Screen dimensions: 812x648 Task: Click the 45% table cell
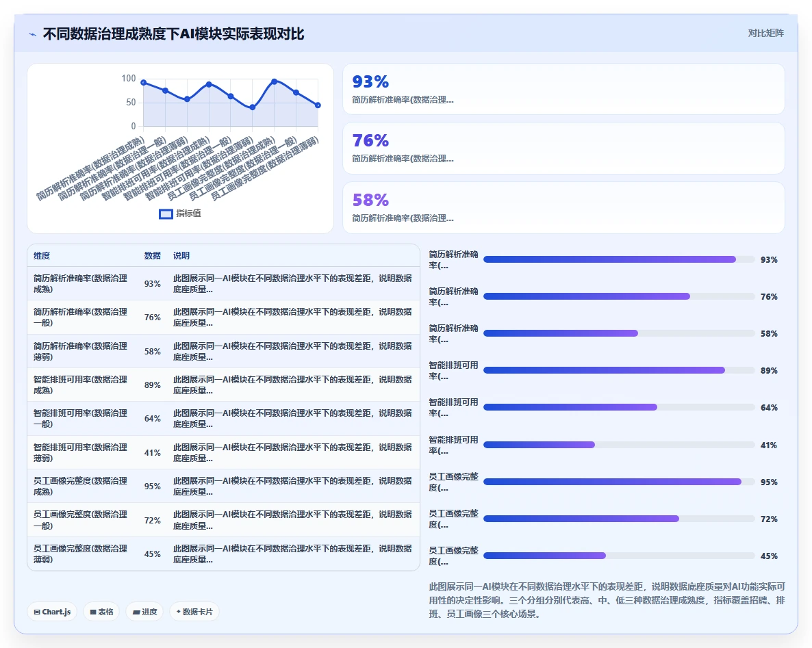152,554
